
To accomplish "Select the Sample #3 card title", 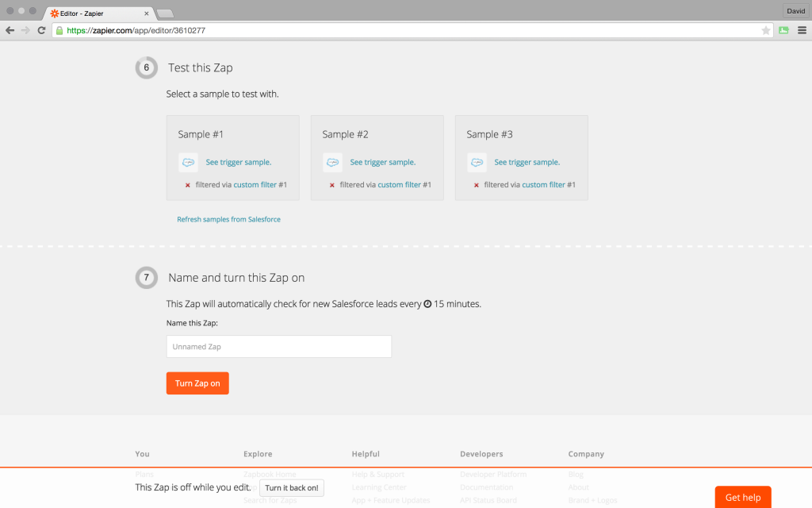I will click(489, 134).
